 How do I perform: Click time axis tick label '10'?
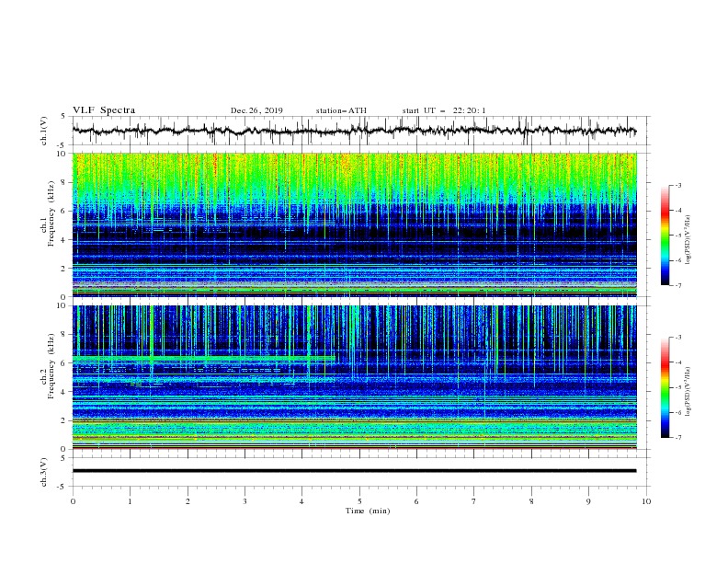[646, 501]
